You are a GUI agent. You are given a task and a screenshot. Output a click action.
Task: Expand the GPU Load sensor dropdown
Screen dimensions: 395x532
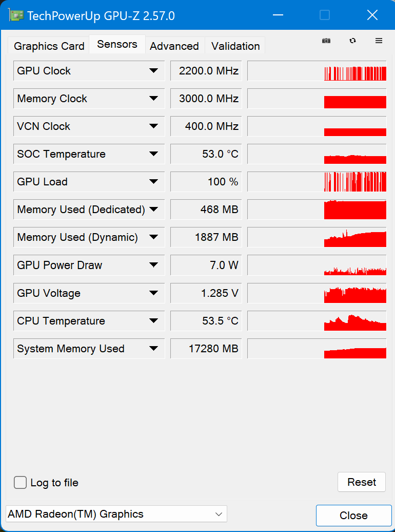click(153, 181)
